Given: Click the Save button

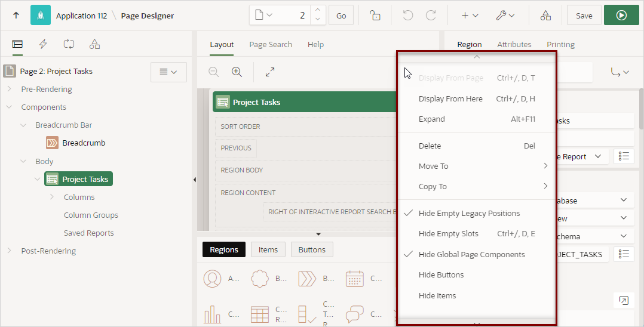Looking at the screenshot, I should coord(584,16).
